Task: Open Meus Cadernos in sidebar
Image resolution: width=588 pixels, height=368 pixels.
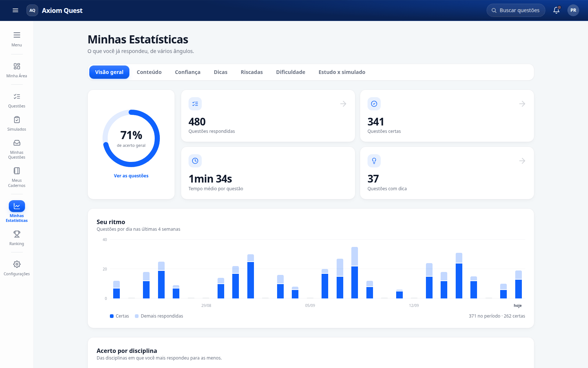Action: point(17,177)
